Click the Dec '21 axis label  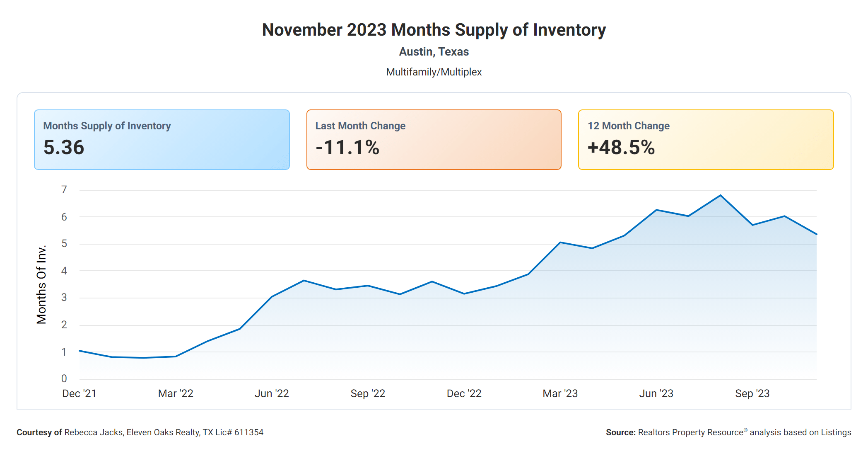point(79,393)
